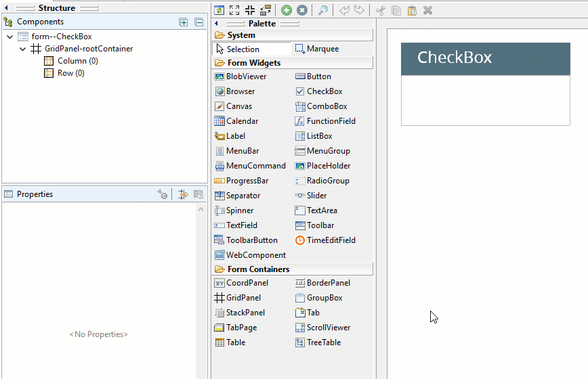
Task: Pick the TreeTable container
Action: point(318,342)
